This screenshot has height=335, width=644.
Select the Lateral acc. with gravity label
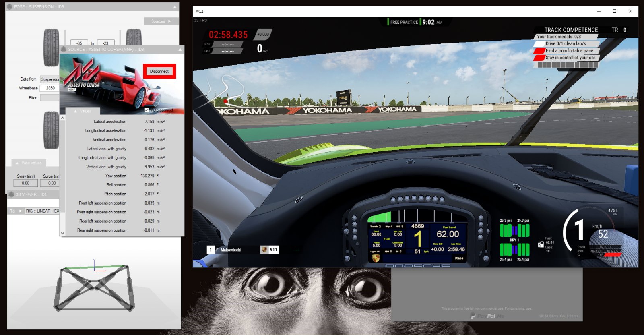click(107, 149)
